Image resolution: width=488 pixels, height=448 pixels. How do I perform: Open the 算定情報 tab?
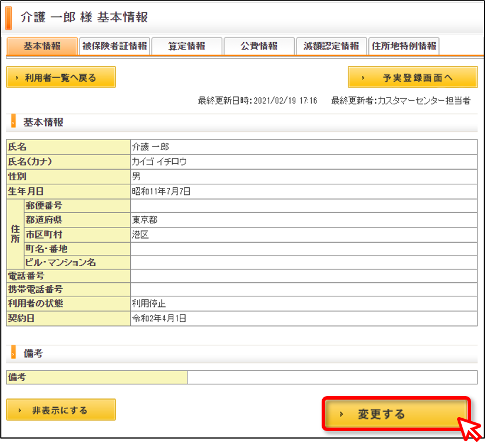click(187, 46)
